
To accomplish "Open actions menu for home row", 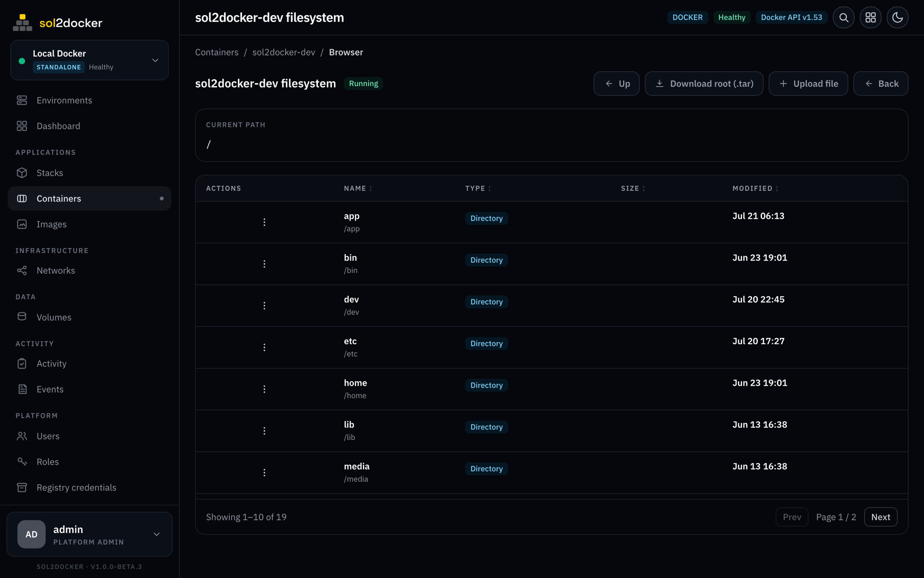I will 264,389.
